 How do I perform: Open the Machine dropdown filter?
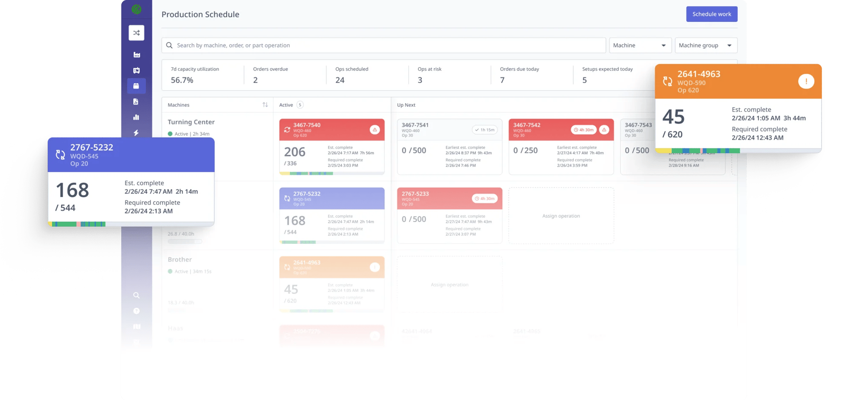[x=640, y=45]
